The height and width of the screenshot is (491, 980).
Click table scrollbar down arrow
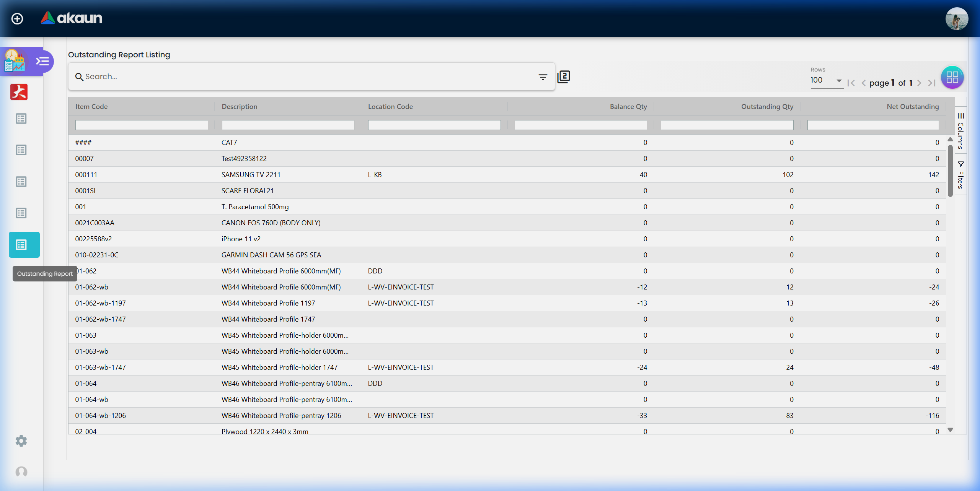pos(950,430)
